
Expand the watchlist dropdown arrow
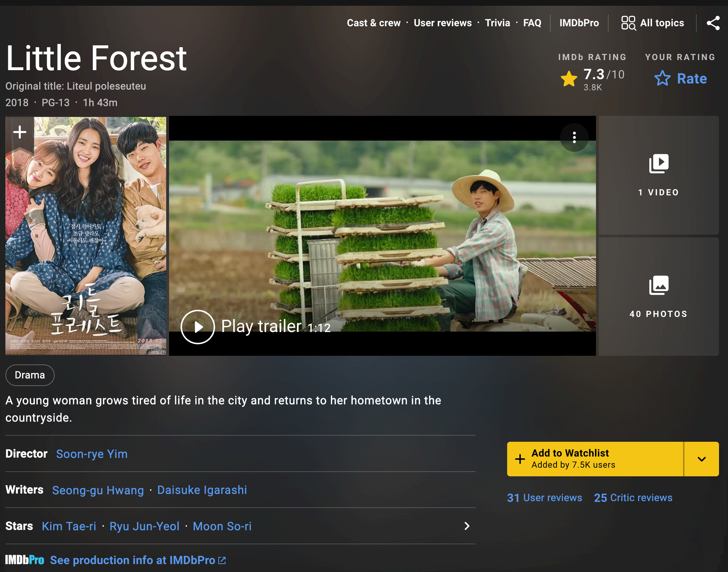701,459
